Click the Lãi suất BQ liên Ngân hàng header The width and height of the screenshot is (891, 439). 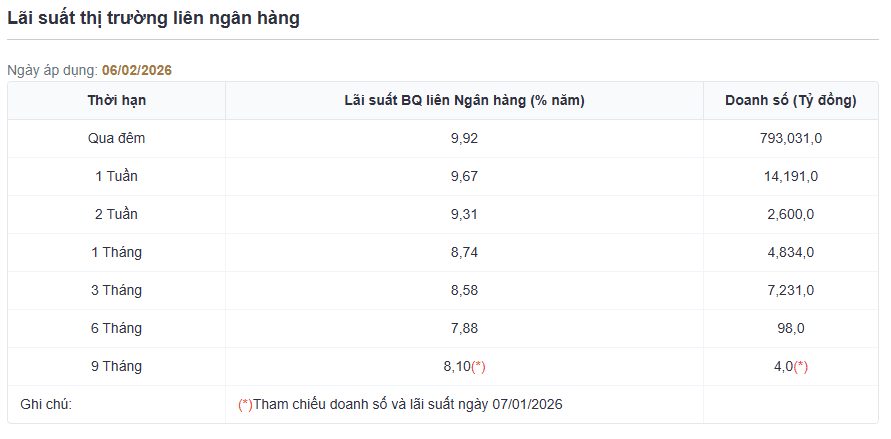(x=464, y=101)
